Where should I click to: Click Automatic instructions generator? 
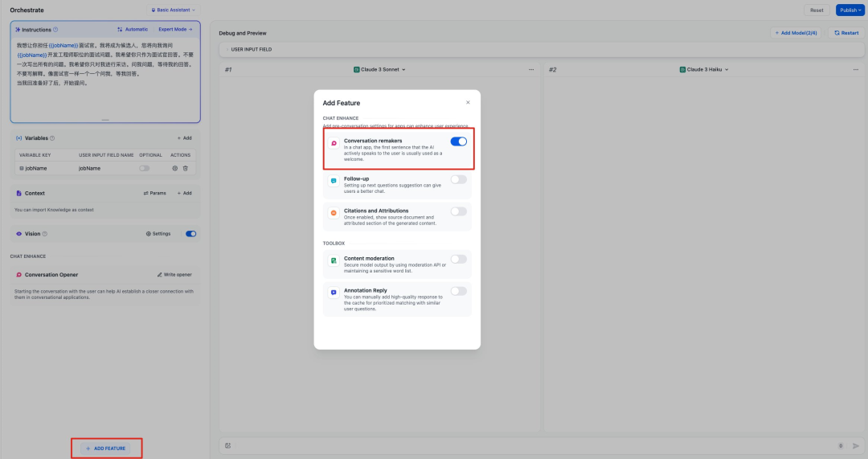click(x=133, y=30)
